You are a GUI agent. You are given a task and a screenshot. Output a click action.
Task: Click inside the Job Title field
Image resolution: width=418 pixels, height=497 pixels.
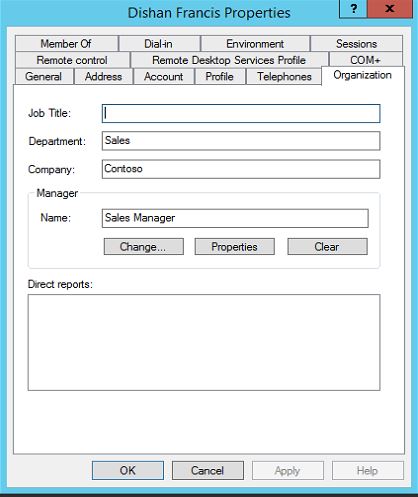pos(241,113)
